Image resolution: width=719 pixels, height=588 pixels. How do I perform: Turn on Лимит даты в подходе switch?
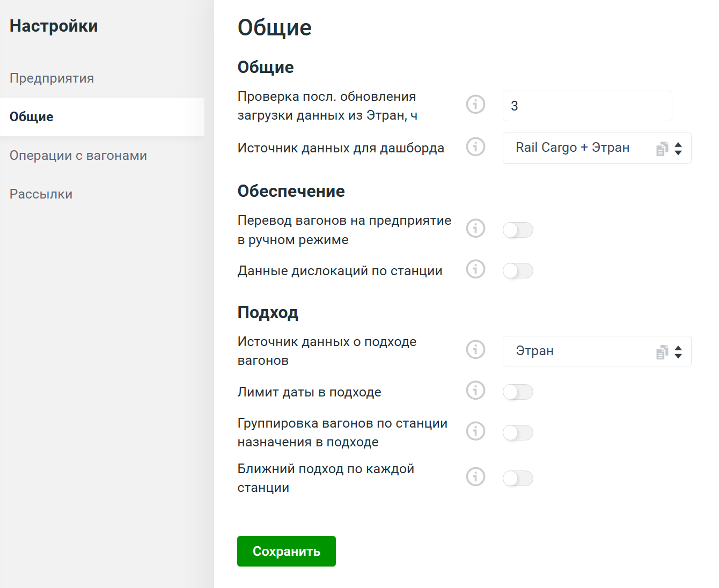click(518, 392)
